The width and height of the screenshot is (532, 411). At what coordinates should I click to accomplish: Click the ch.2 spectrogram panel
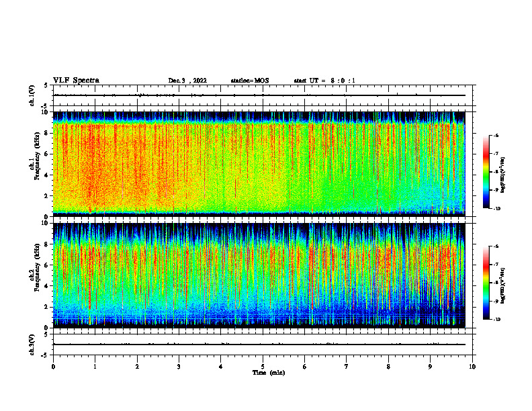[259, 275]
